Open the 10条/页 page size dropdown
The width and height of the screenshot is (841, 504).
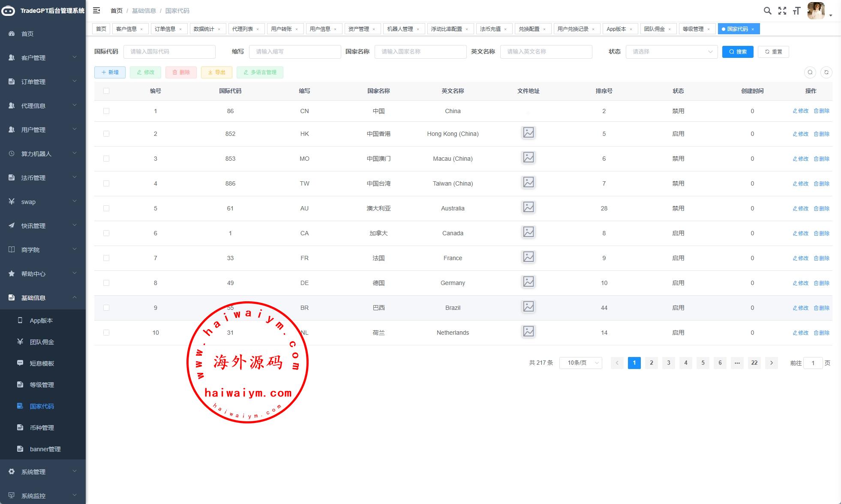point(580,363)
